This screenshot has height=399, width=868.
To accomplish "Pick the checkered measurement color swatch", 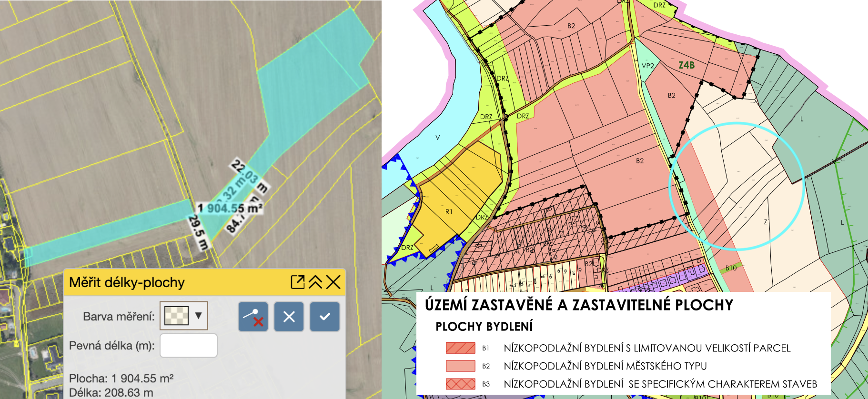I will click(176, 316).
